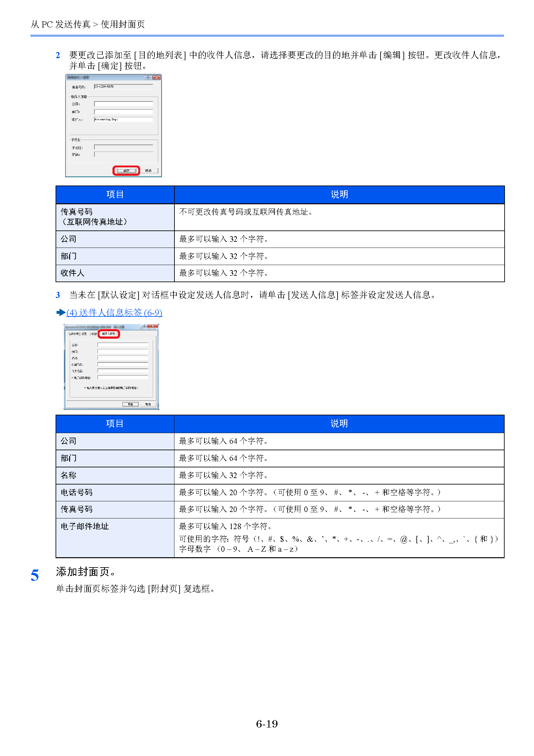Viewport: 534px width, 756px height.
Task: Click the 电子邮件地址 cell in the sender table
Action: [x=115, y=538]
